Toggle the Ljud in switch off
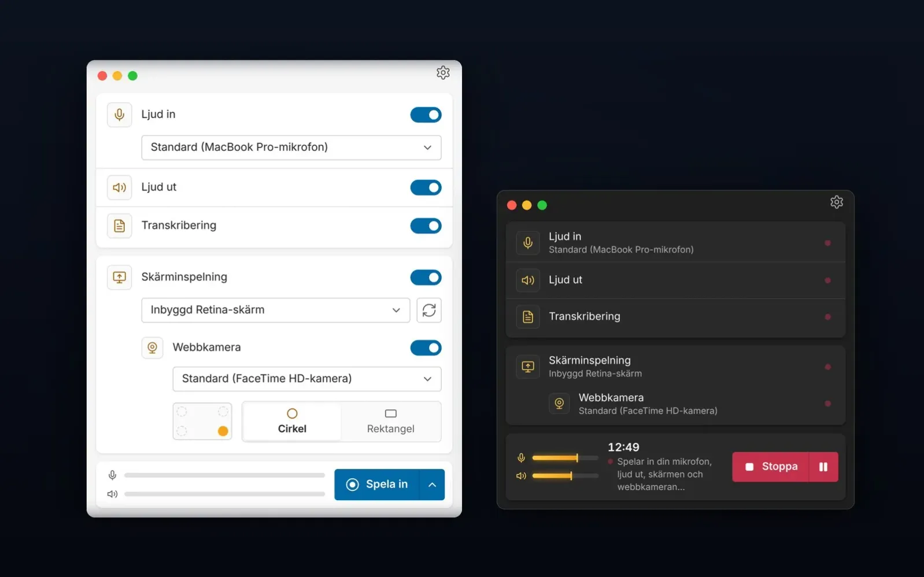The height and width of the screenshot is (577, 924). click(426, 114)
